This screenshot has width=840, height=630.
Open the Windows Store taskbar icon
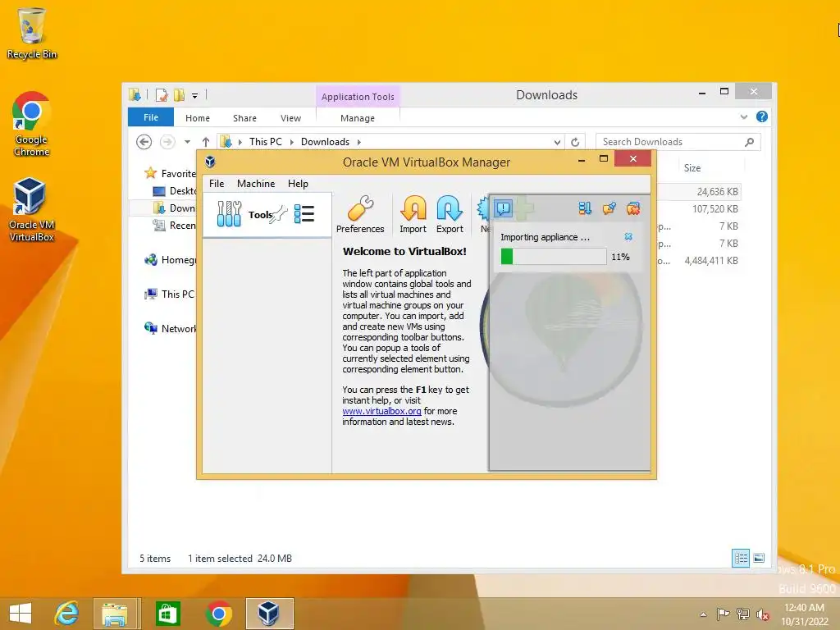pyautogui.click(x=167, y=614)
